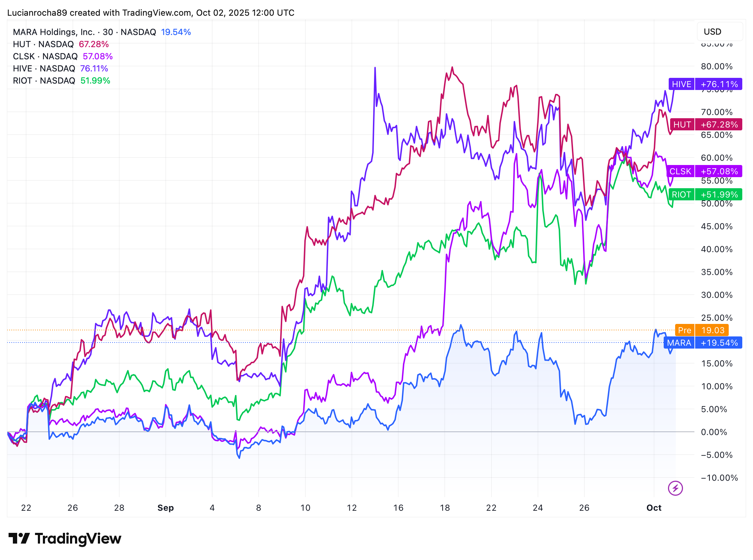
Task: Select the CLSK NASDAQ legend entry
Action: click(x=45, y=56)
